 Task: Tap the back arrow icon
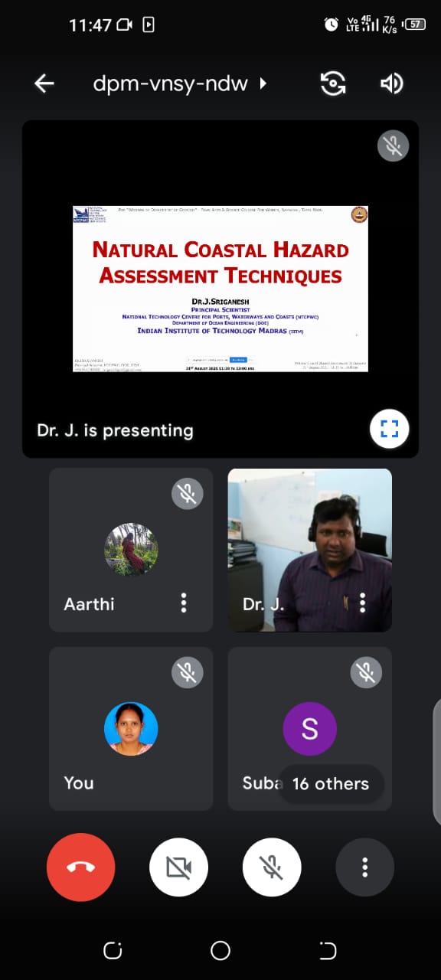click(x=44, y=83)
